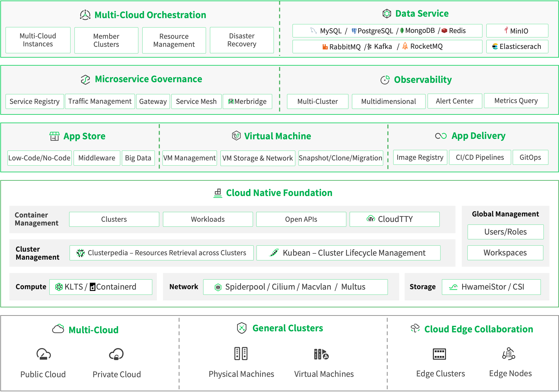Click the Private Cloud lock icon
The image size is (559, 392).
(116, 354)
